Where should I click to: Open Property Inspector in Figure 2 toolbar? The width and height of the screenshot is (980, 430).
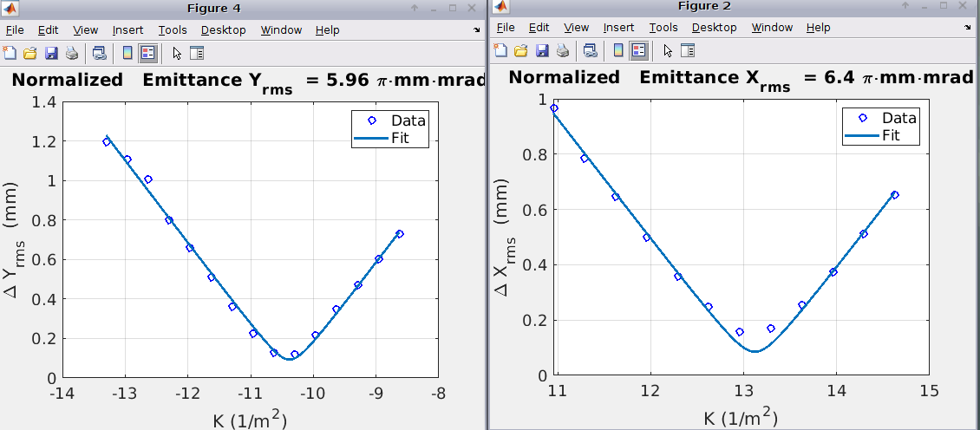click(x=688, y=50)
